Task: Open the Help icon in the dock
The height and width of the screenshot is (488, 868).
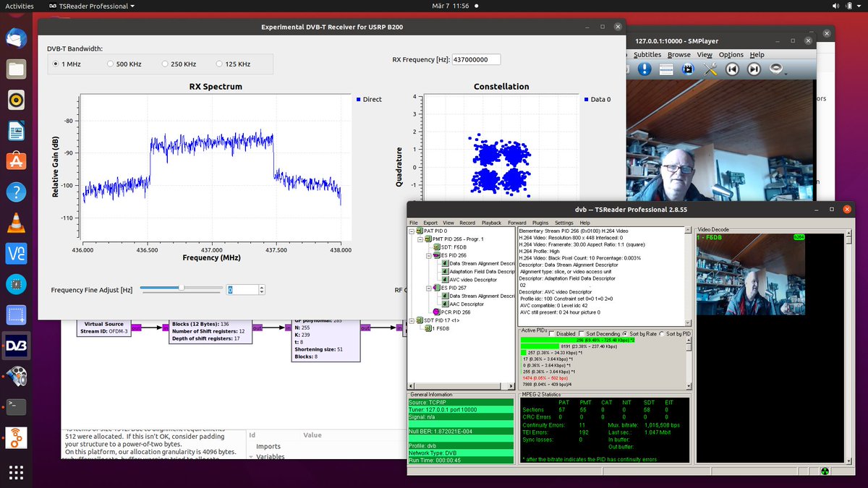Action: (x=16, y=192)
